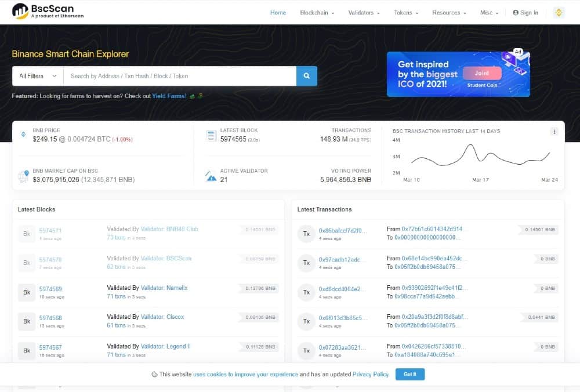Open the Resources menu
Image resolution: width=580 pixels, height=392 pixels.
tap(449, 13)
